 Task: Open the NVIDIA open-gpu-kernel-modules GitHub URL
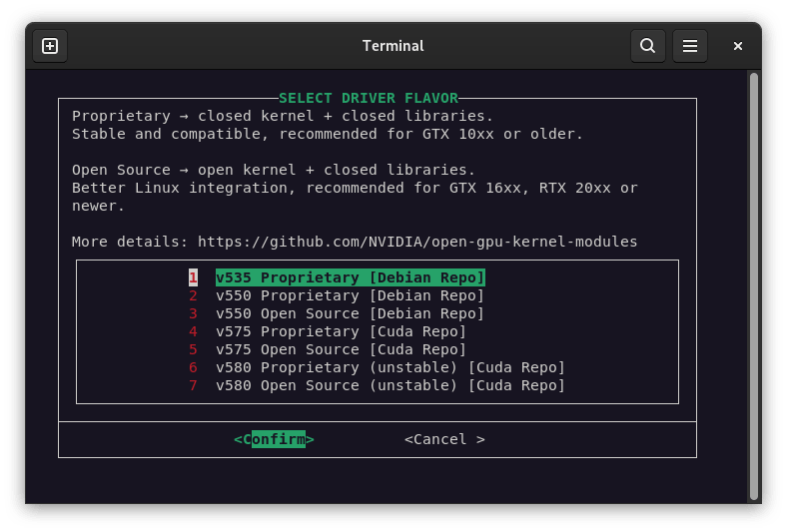(416, 242)
